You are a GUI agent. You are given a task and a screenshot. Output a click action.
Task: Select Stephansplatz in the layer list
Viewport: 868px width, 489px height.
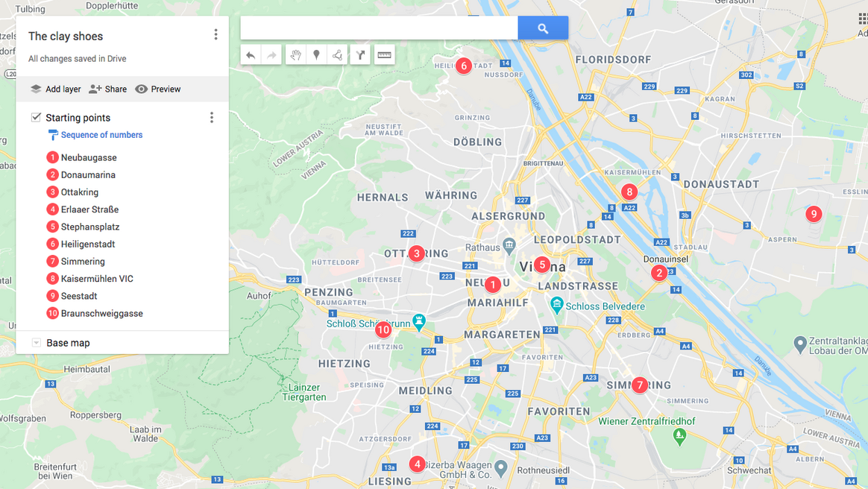click(x=90, y=227)
